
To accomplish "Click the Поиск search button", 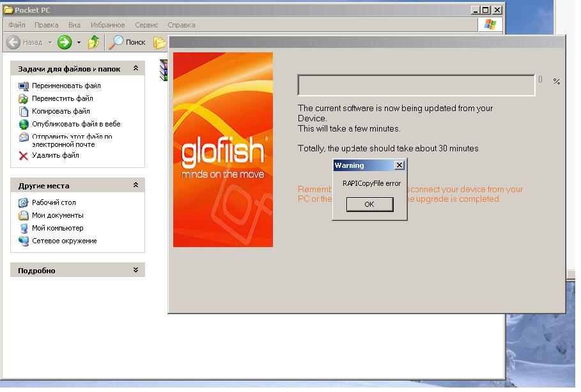I will tap(127, 42).
